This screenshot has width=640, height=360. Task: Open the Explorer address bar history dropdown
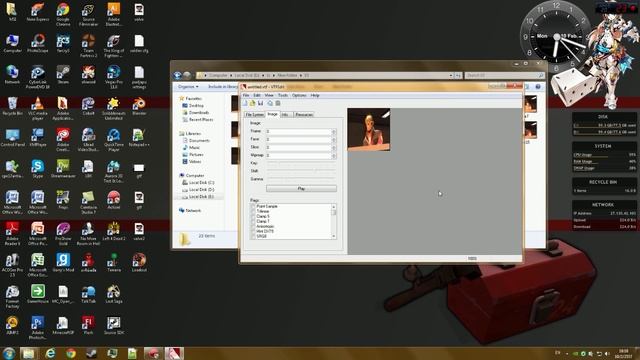tap(451, 75)
